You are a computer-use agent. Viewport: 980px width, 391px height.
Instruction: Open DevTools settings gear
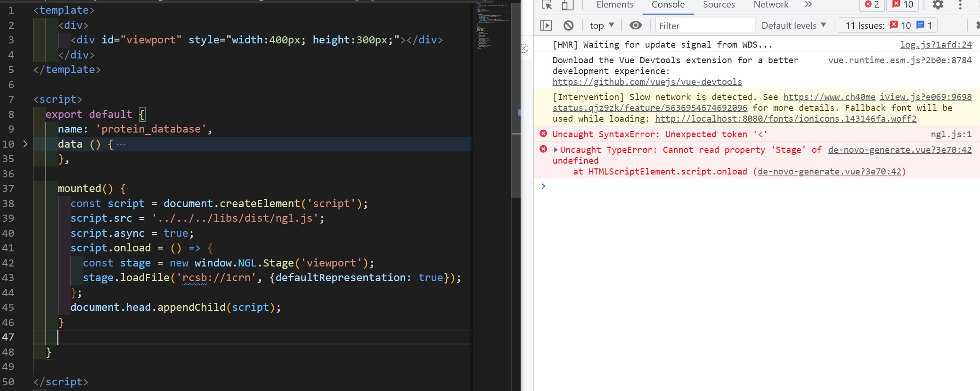938,5
